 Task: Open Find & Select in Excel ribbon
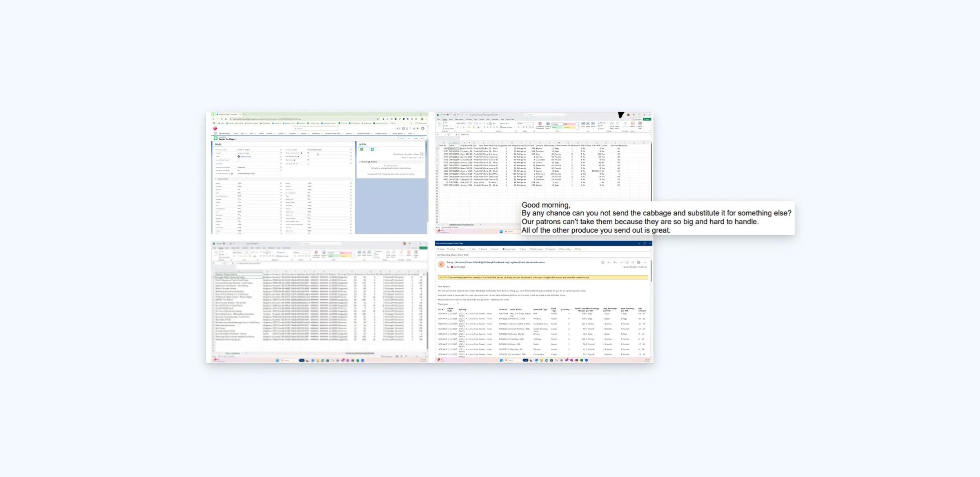click(617, 126)
